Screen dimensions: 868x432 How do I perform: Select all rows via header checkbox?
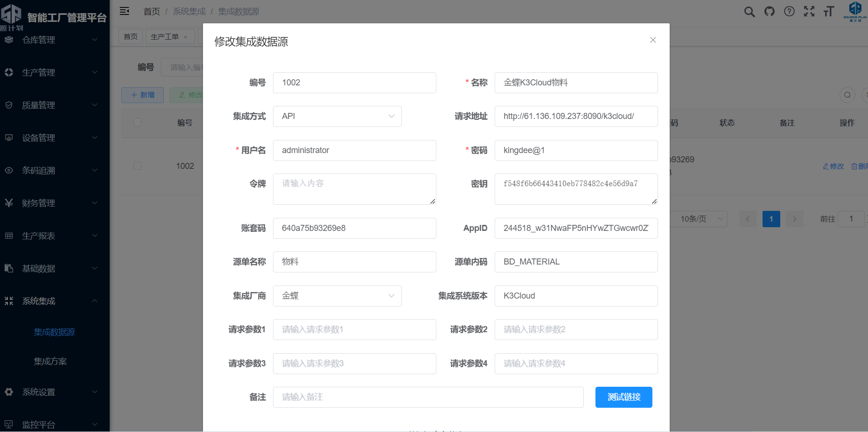click(137, 123)
